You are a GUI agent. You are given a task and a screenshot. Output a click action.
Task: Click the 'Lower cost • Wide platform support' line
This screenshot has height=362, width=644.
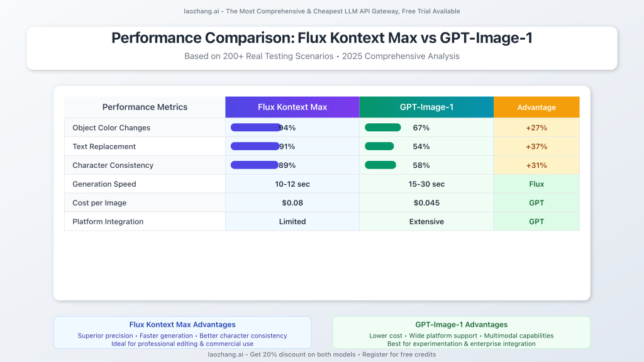click(x=461, y=336)
